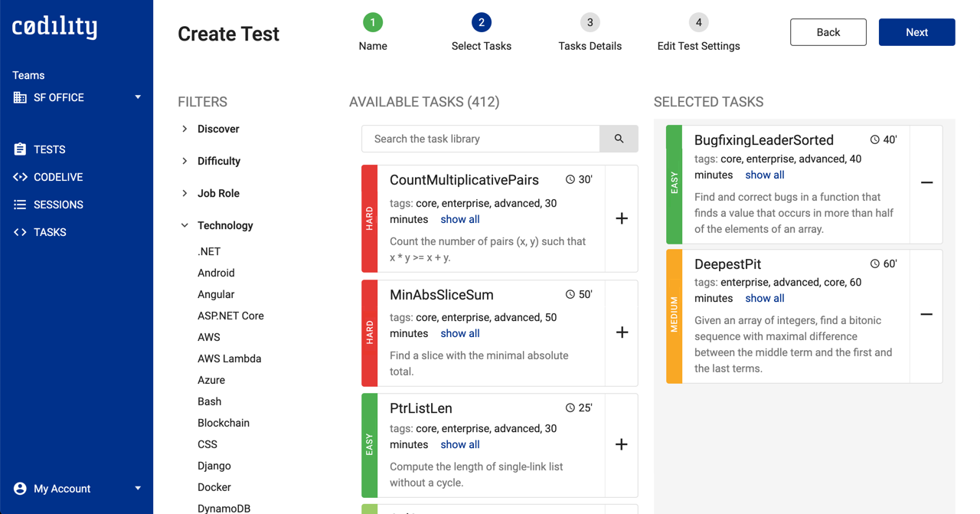The image size is (980, 514).
Task: Click the Next button
Action: click(x=916, y=32)
